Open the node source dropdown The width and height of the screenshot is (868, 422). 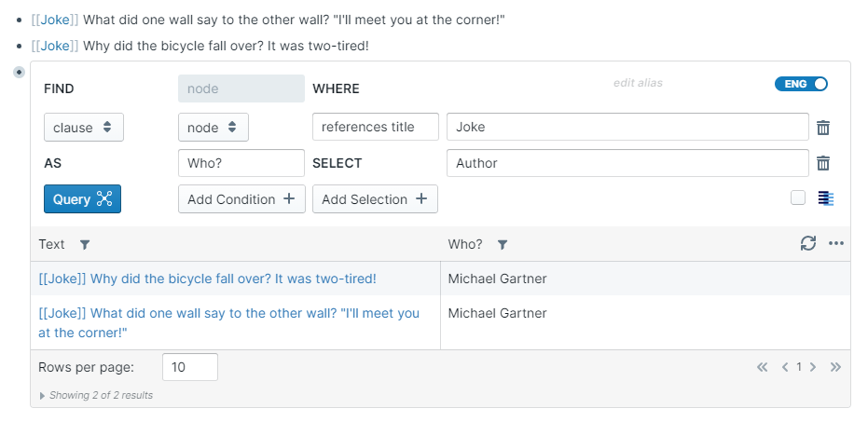(213, 128)
